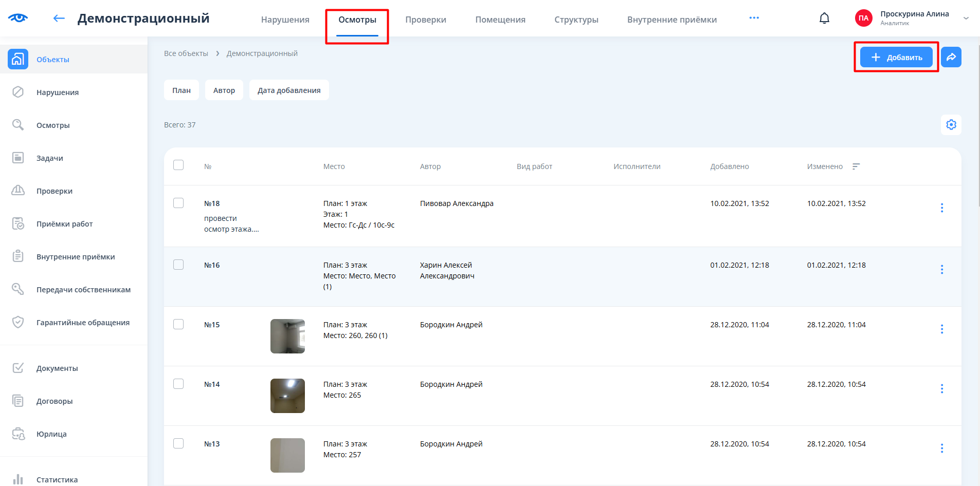Switch to the Помещения tab
Viewport: 980px width, 486px height.
point(500,20)
